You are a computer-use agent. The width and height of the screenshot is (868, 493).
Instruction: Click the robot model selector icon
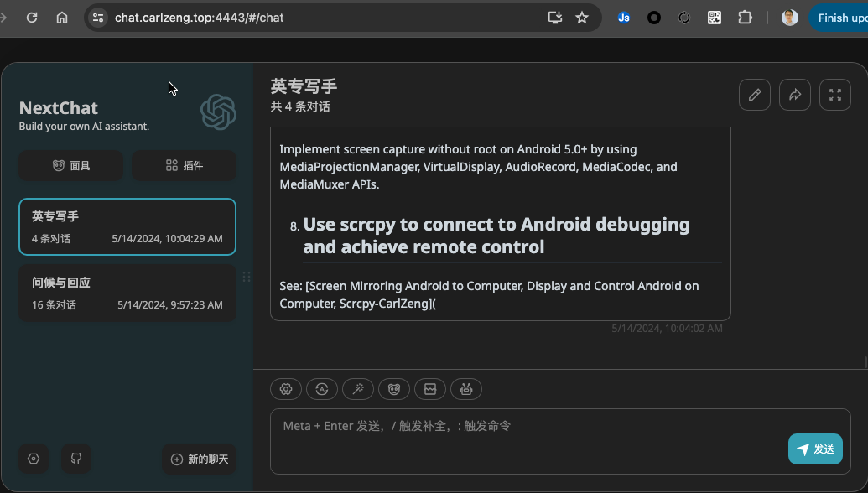pos(466,389)
